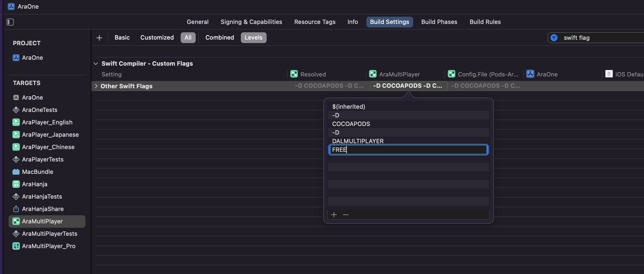
Task: Click the iOS Default column icon
Action: (x=609, y=74)
